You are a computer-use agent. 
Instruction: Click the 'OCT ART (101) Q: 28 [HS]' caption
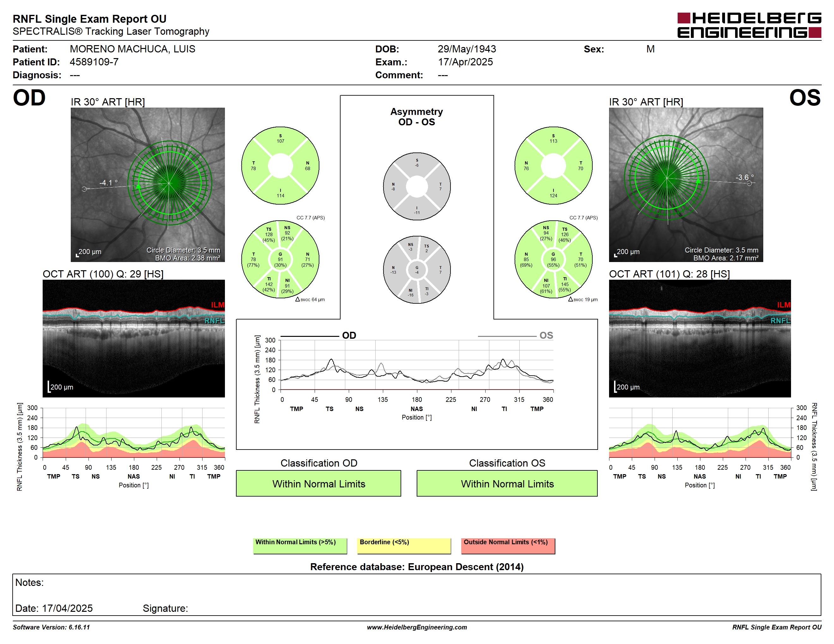tap(669, 274)
